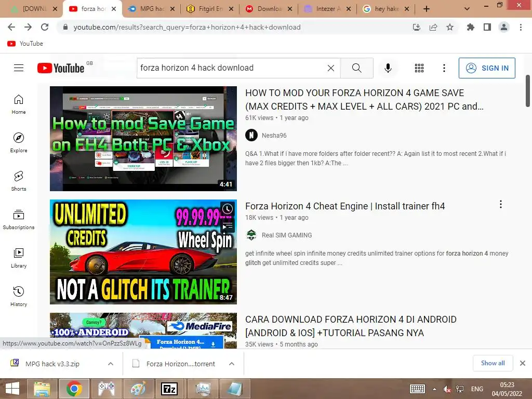The width and height of the screenshot is (532, 399).
Task: Install app via the address bar download icon
Action: pos(417,27)
